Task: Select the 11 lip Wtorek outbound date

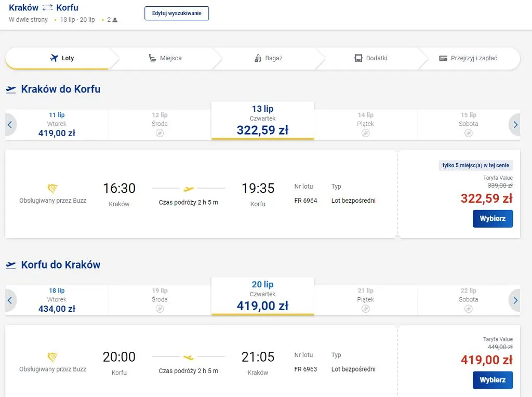Action: coord(57,125)
